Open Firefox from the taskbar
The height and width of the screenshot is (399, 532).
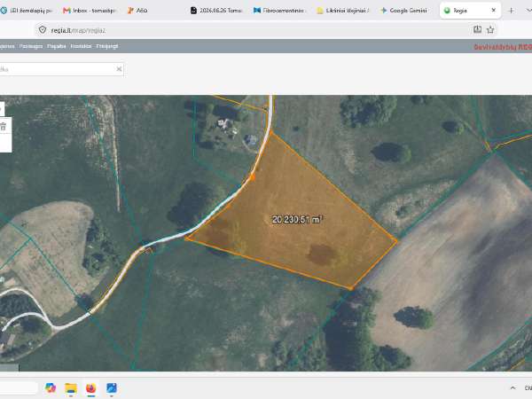click(x=91, y=387)
